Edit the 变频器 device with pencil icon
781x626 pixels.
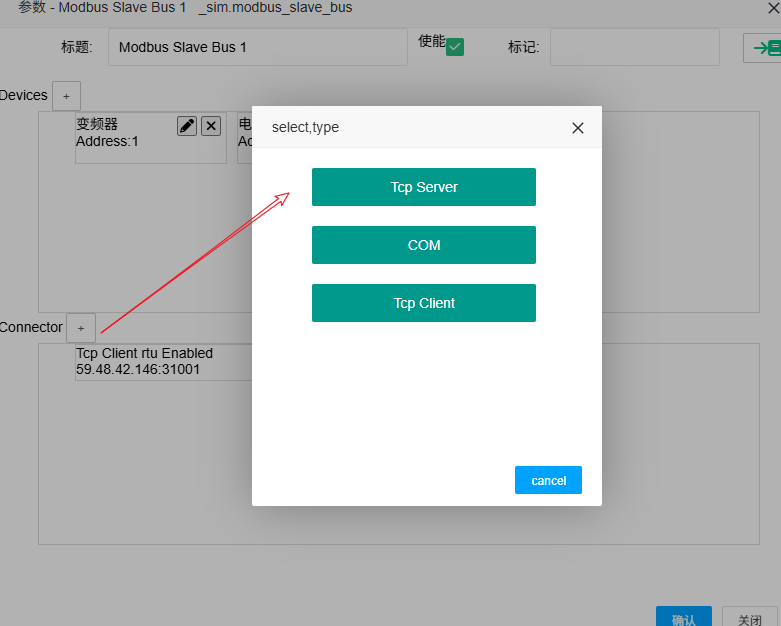point(187,126)
